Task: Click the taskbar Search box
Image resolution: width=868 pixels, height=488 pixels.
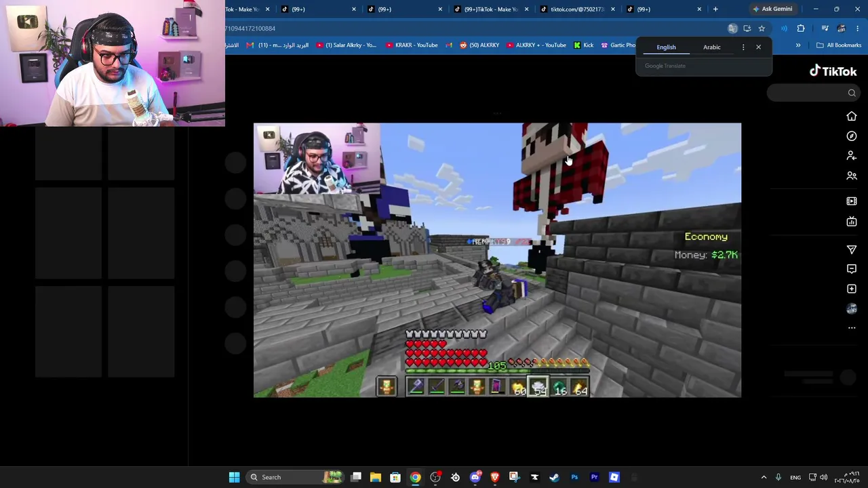Action: point(296,477)
